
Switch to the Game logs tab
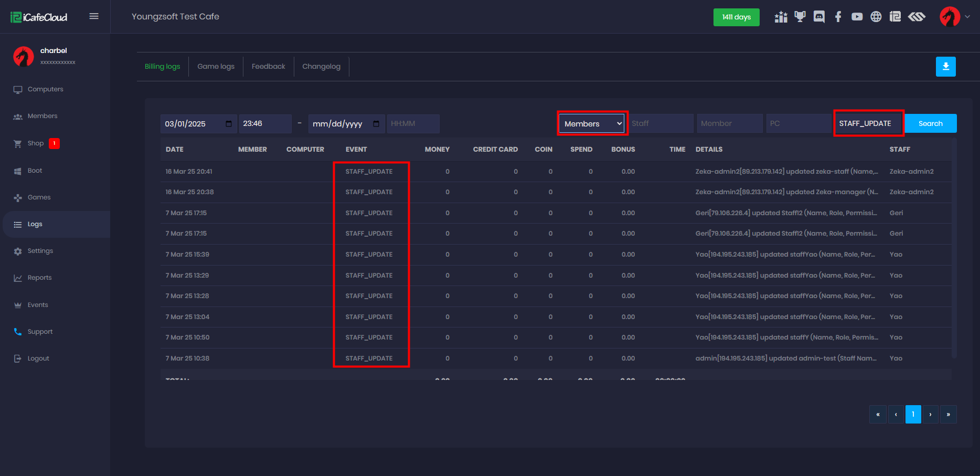pos(216,67)
